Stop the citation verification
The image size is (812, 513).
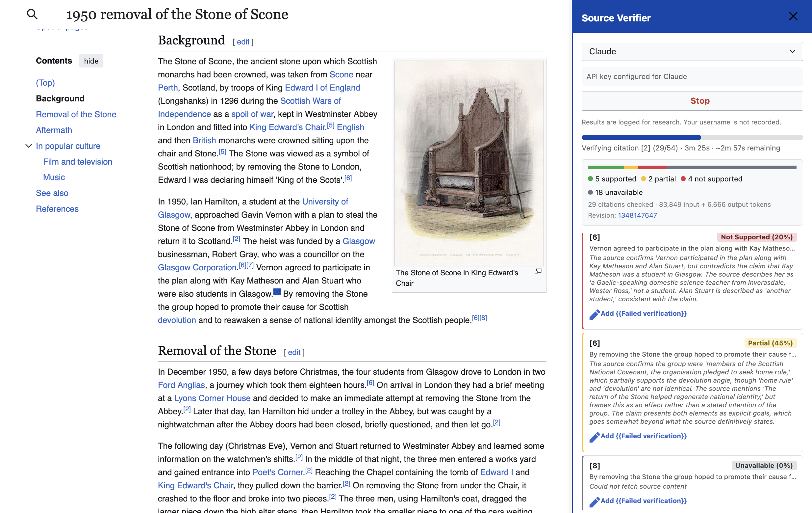[692, 101]
